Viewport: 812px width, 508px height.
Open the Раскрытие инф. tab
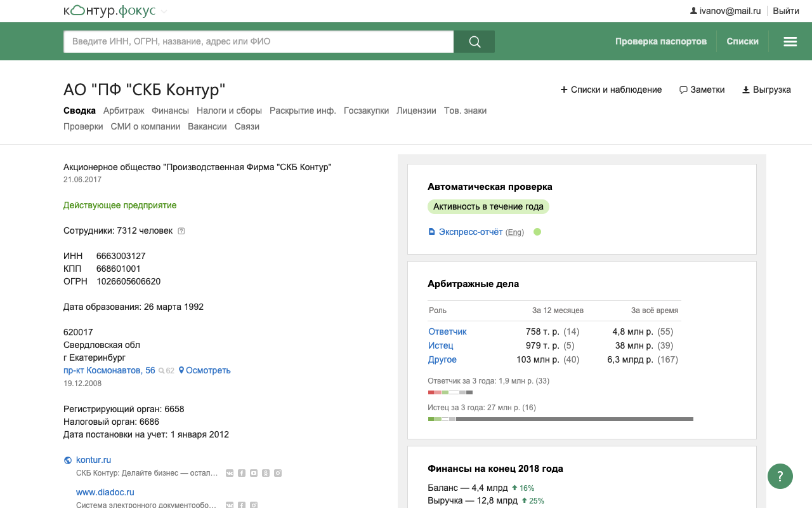click(x=303, y=110)
